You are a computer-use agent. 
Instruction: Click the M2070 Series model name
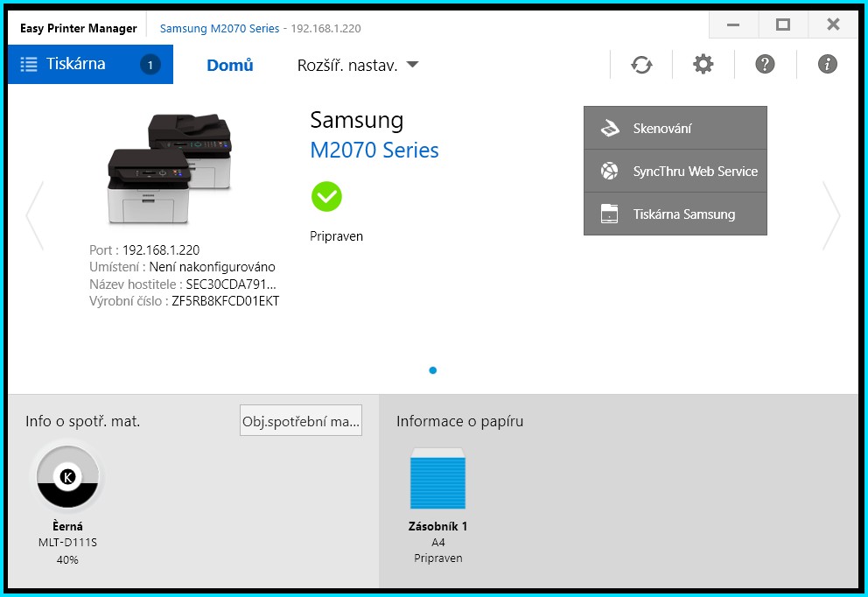tap(374, 150)
